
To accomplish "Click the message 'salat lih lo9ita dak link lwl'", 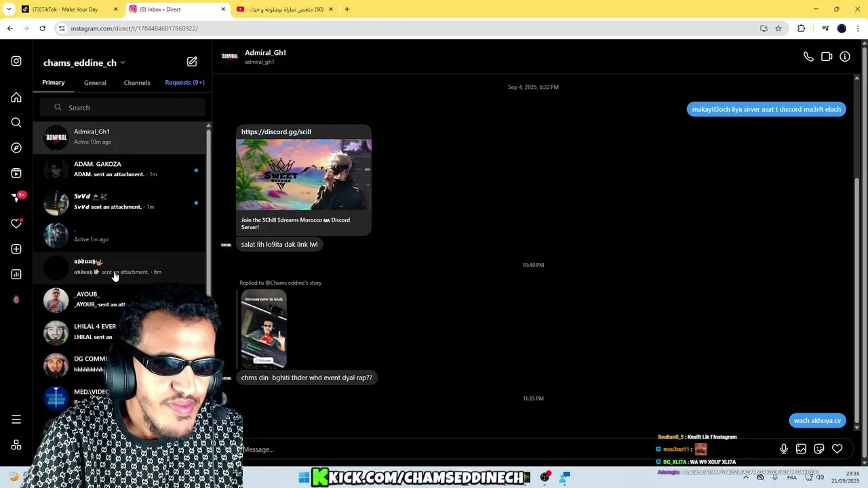I will 279,244.
